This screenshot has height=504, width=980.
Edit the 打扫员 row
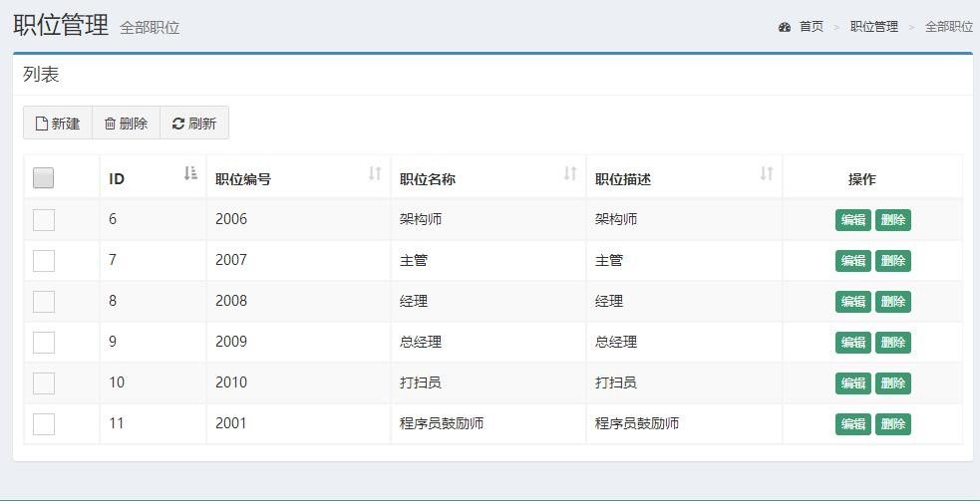click(853, 383)
